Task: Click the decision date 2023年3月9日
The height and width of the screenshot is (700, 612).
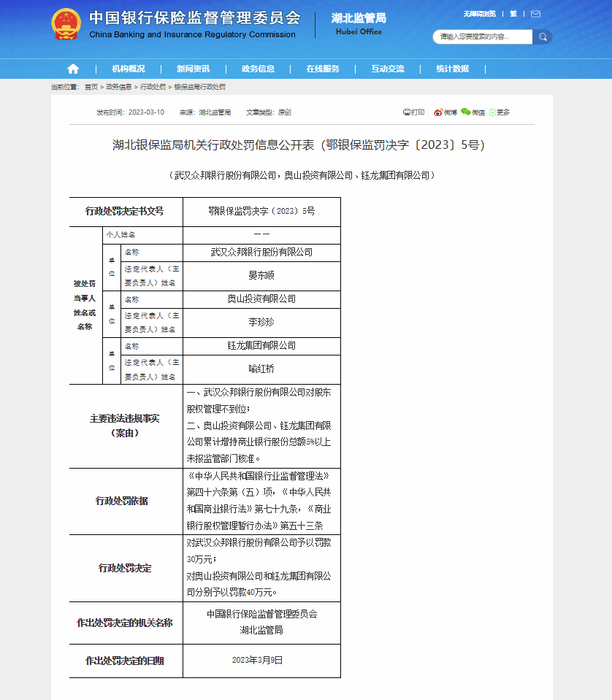Action: coord(257,661)
